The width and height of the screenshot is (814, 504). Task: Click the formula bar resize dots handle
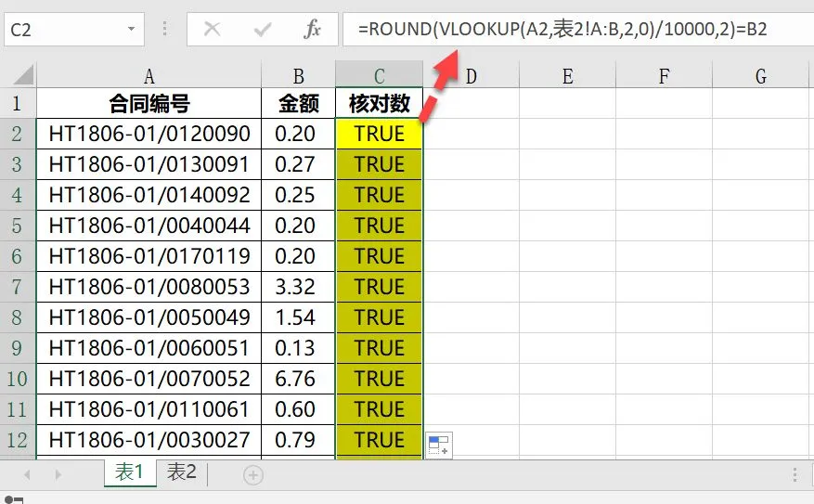(x=164, y=29)
